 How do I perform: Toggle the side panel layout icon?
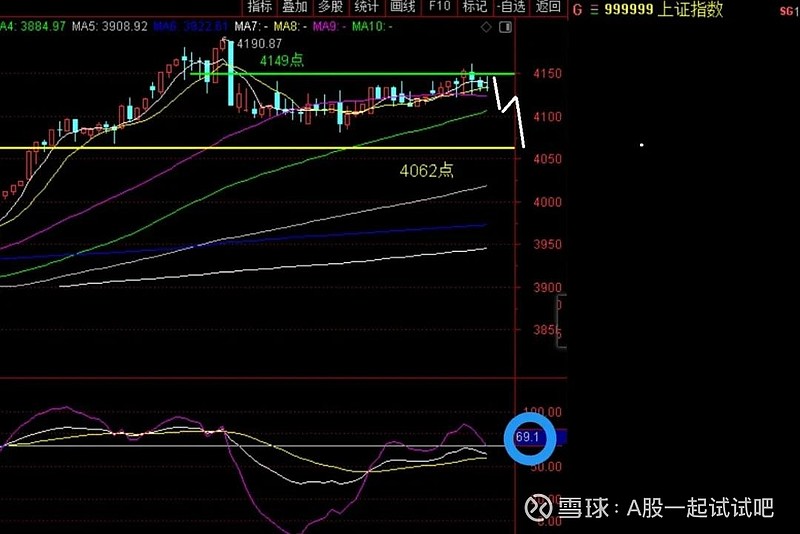coord(505,27)
